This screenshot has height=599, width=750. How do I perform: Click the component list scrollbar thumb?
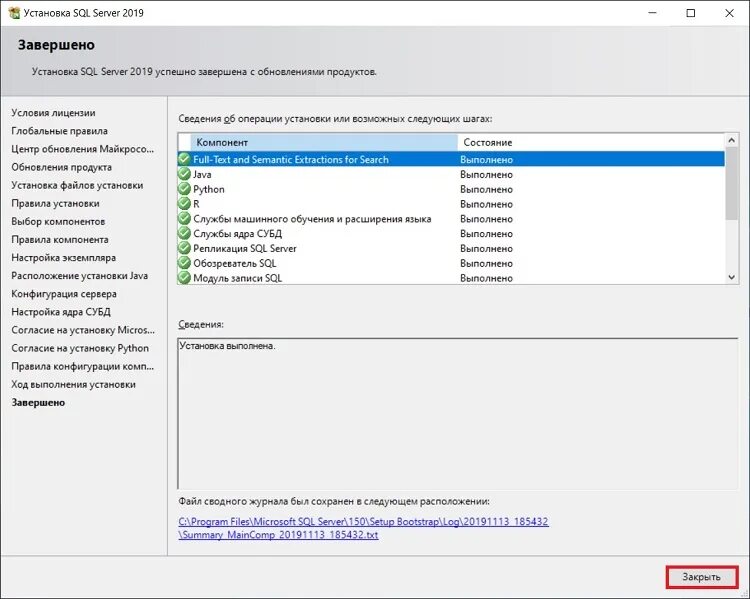(x=731, y=183)
